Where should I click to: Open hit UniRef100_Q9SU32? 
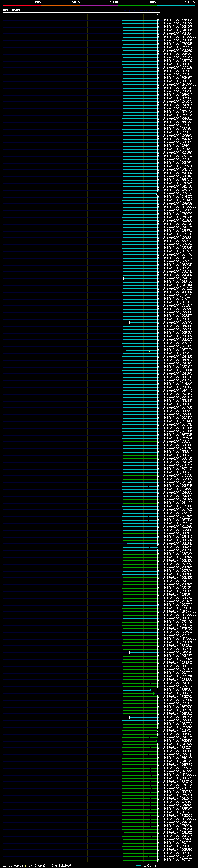tap(178, 721)
